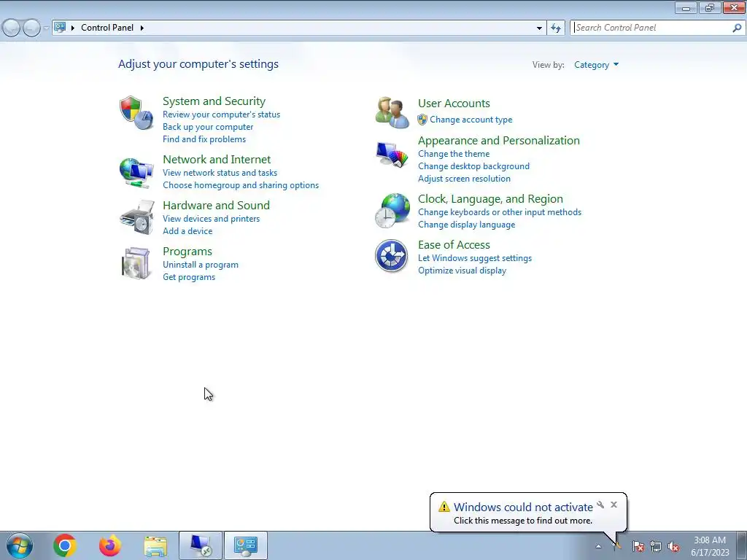Launch Google Chrome from the taskbar
Screen dimensions: 747x560
tap(65, 545)
